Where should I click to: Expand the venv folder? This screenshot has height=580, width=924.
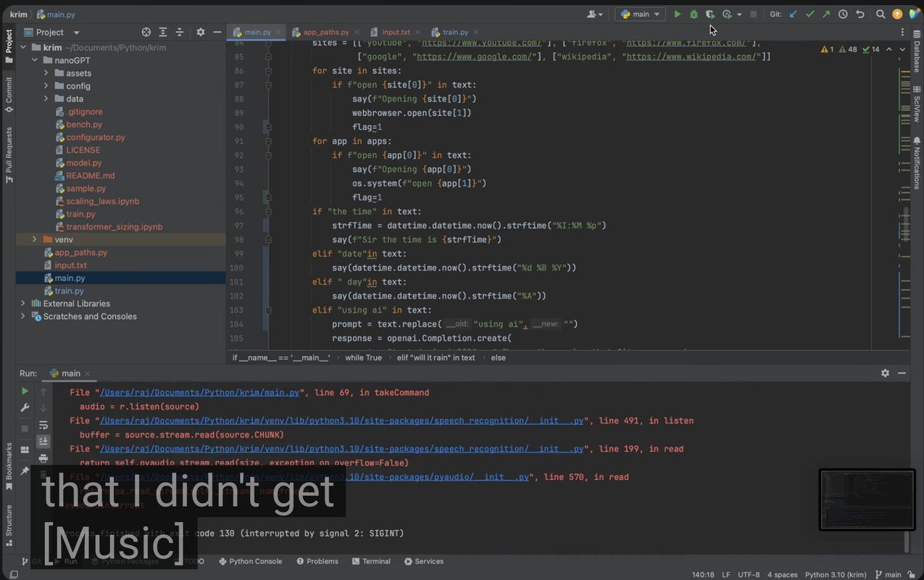click(34, 239)
